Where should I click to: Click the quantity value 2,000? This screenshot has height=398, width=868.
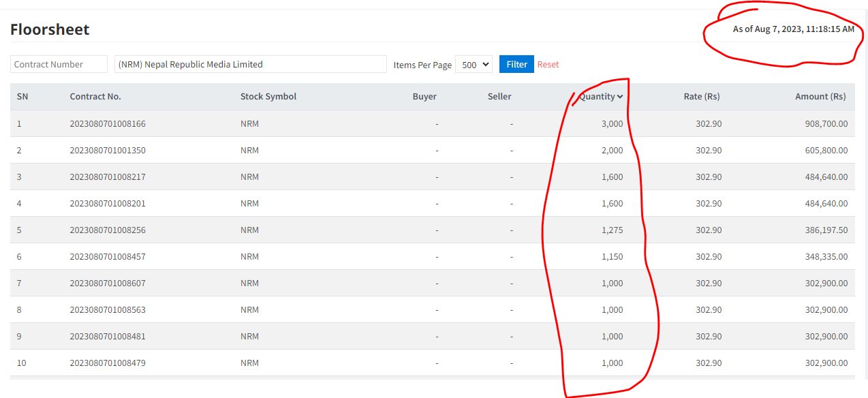pos(612,150)
